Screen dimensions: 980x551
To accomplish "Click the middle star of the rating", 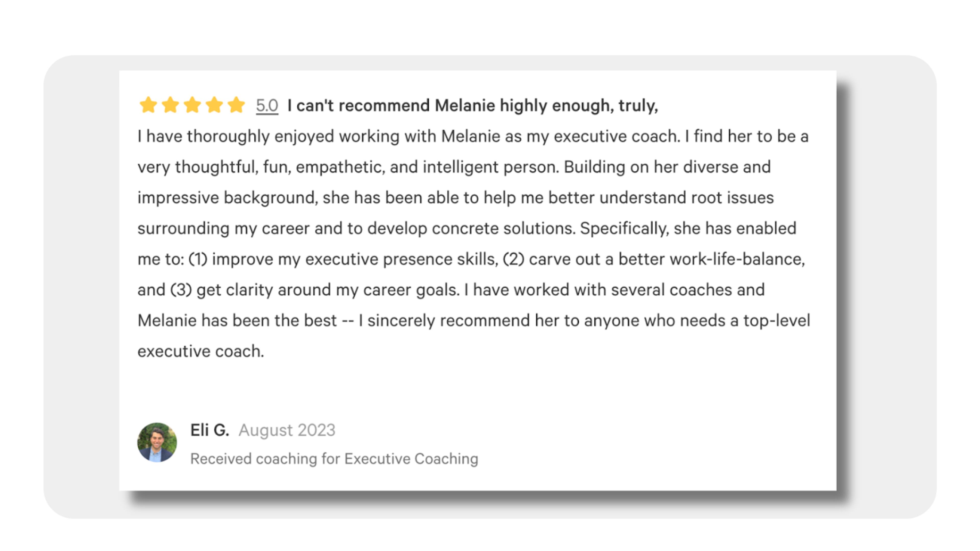I will (x=192, y=105).
